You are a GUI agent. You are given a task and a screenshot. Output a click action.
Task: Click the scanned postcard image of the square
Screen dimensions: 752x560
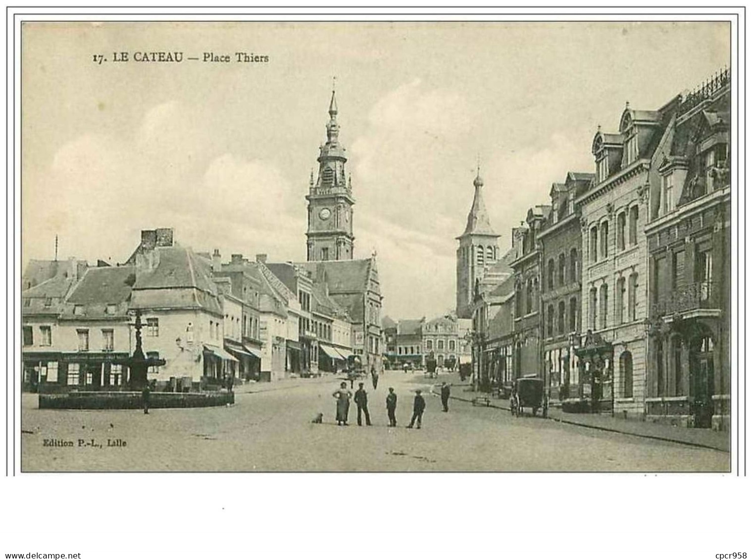tap(376, 247)
